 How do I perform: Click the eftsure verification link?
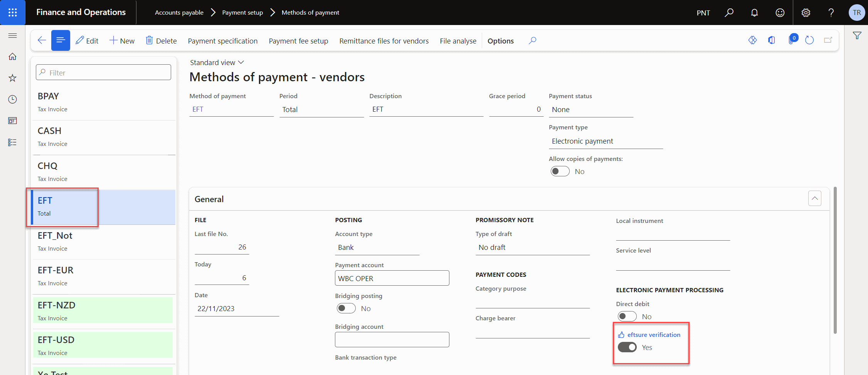(x=654, y=335)
